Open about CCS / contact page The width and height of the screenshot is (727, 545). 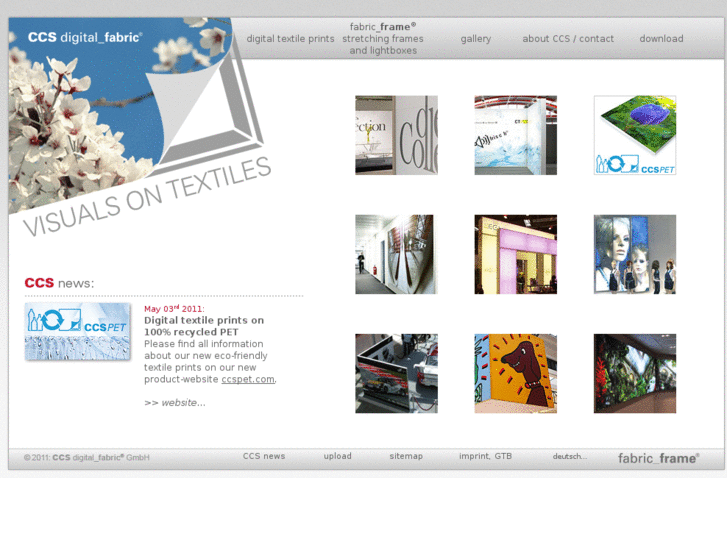coord(568,39)
